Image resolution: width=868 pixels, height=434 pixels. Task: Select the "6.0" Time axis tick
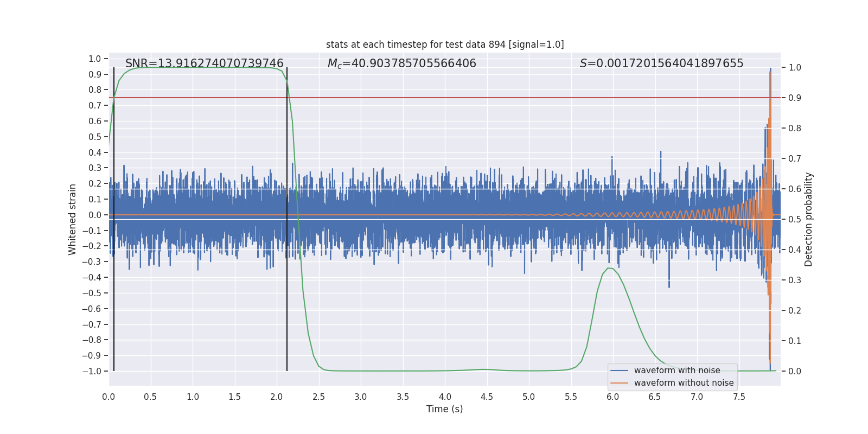tap(613, 397)
